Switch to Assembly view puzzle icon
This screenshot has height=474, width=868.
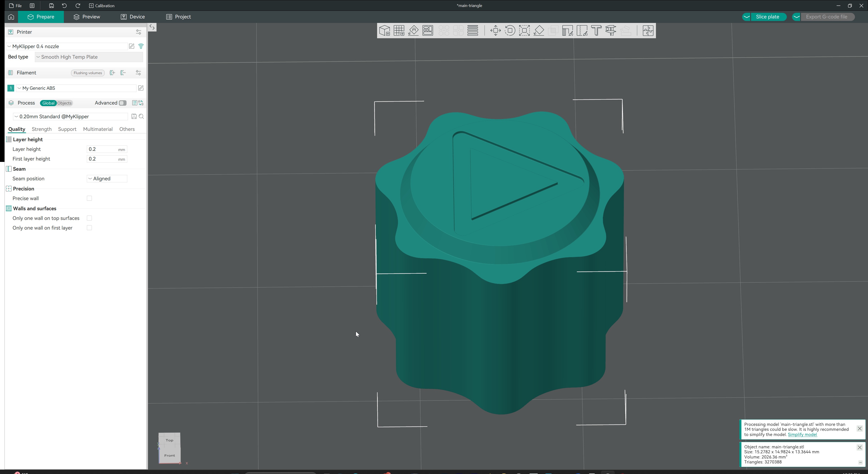pyautogui.click(x=648, y=31)
